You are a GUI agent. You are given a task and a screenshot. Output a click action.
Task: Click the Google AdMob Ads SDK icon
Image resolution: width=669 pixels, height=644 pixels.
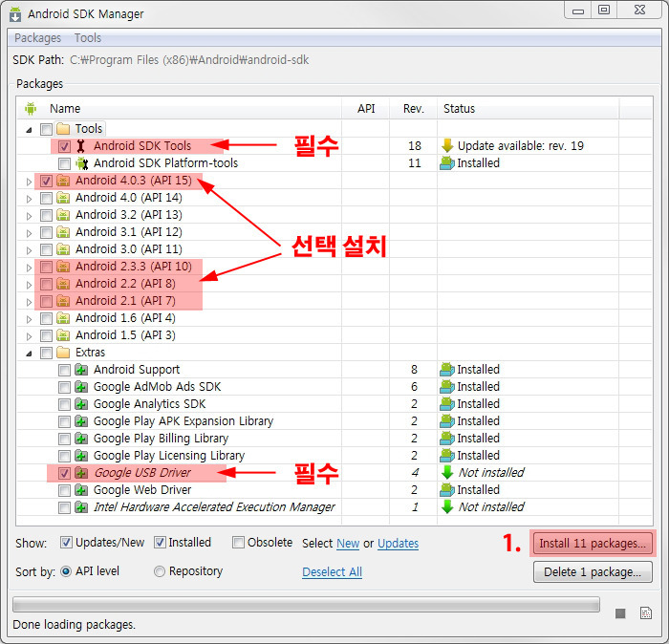coord(81,387)
